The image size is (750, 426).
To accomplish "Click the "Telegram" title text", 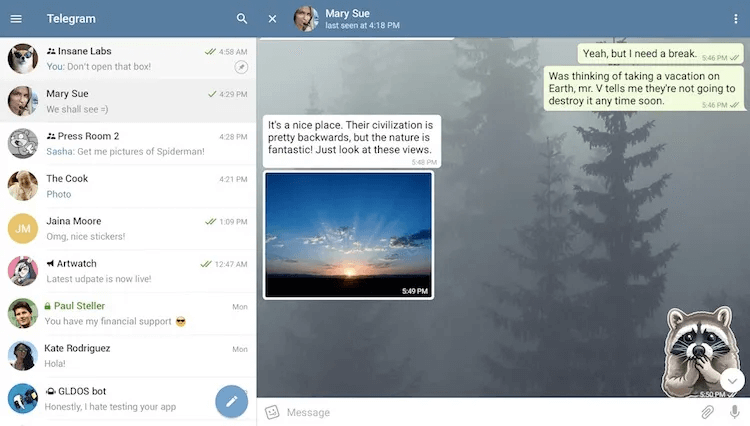I will [x=71, y=19].
